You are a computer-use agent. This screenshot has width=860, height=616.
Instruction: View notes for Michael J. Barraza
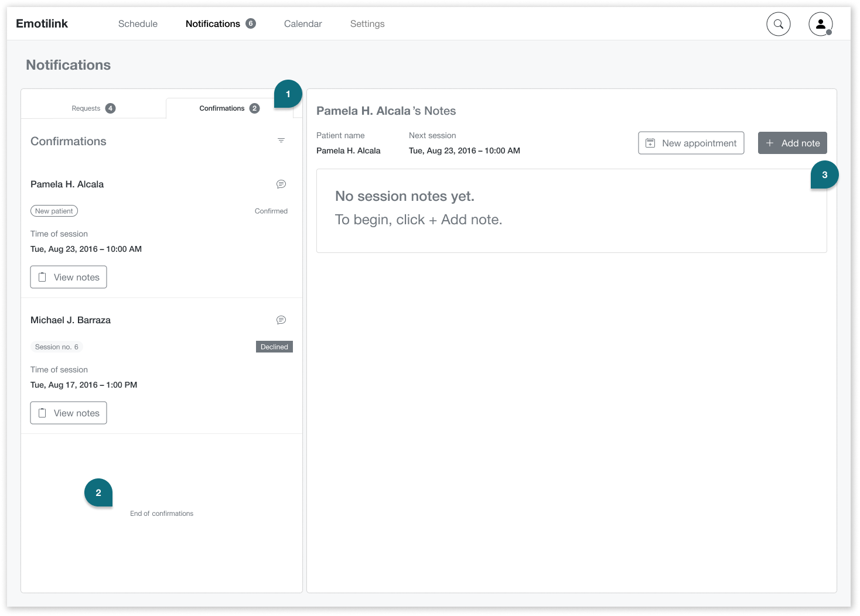point(68,412)
